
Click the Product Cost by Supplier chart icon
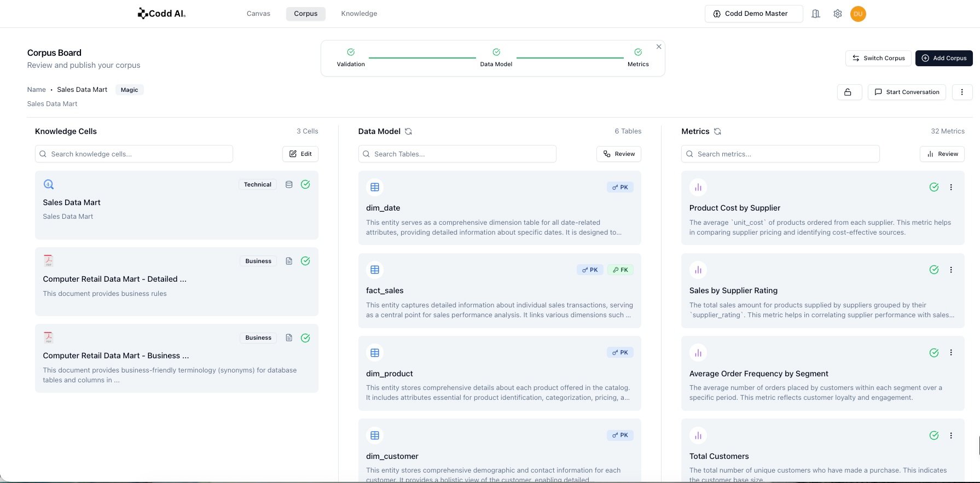pyautogui.click(x=698, y=187)
